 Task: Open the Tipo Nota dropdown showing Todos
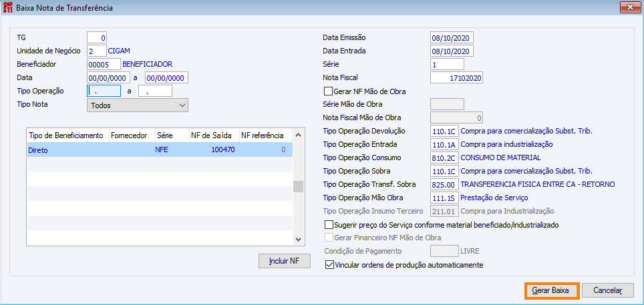coord(138,105)
